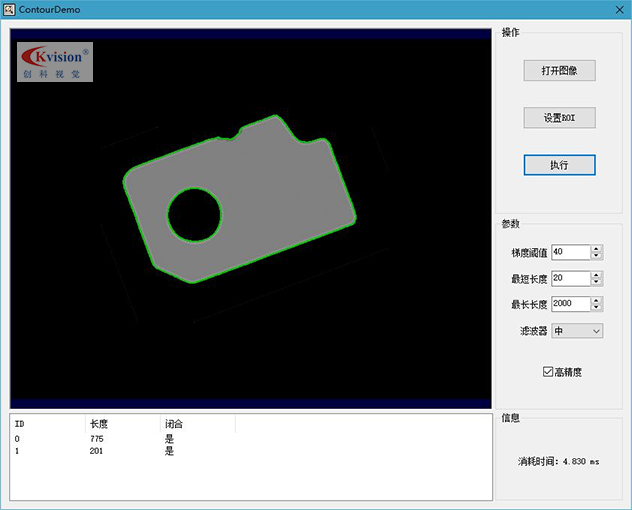Toggle the 高精度 checkbox
Image resolution: width=632 pixels, height=510 pixels.
548,372
